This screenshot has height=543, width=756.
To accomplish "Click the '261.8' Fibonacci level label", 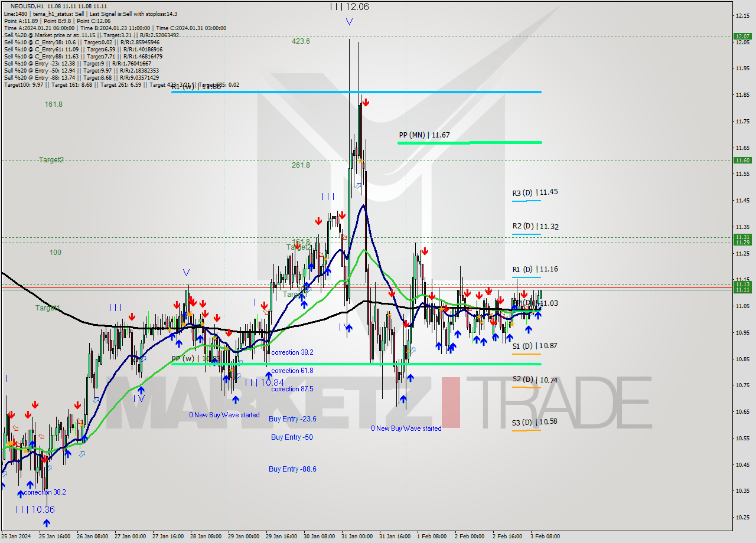I will (x=301, y=165).
